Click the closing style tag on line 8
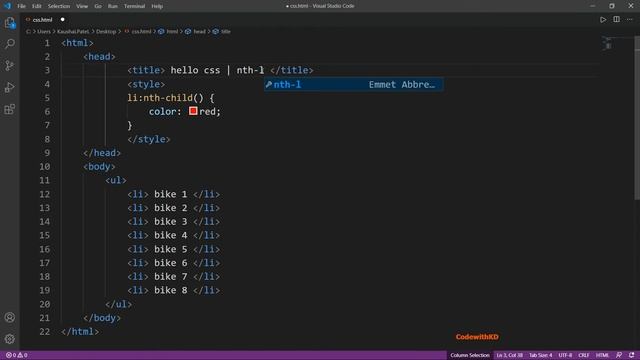The height and width of the screenshot is (360, 640). pos(149,139)
